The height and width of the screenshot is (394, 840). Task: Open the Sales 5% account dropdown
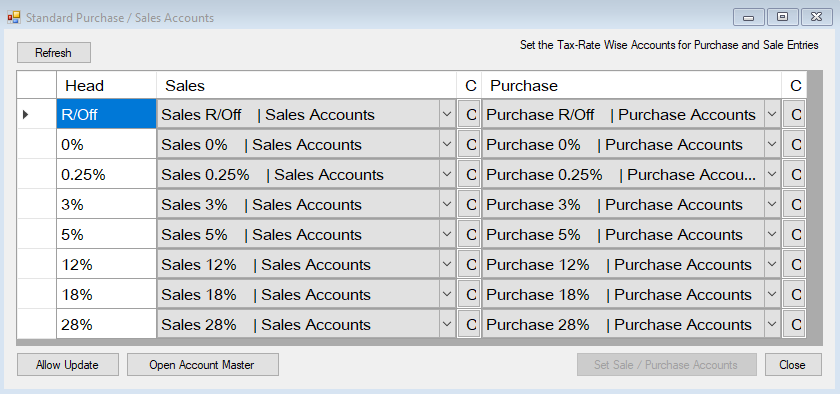(447, 235)
